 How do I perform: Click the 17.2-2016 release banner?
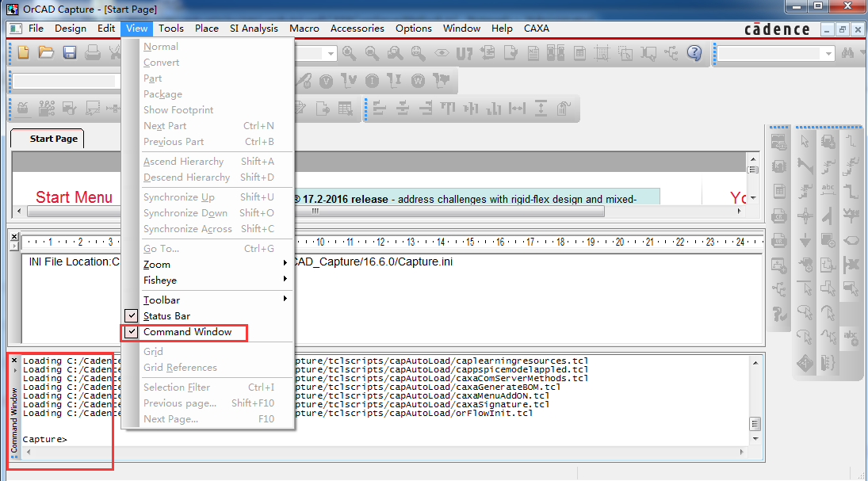[x=476, y=198]
